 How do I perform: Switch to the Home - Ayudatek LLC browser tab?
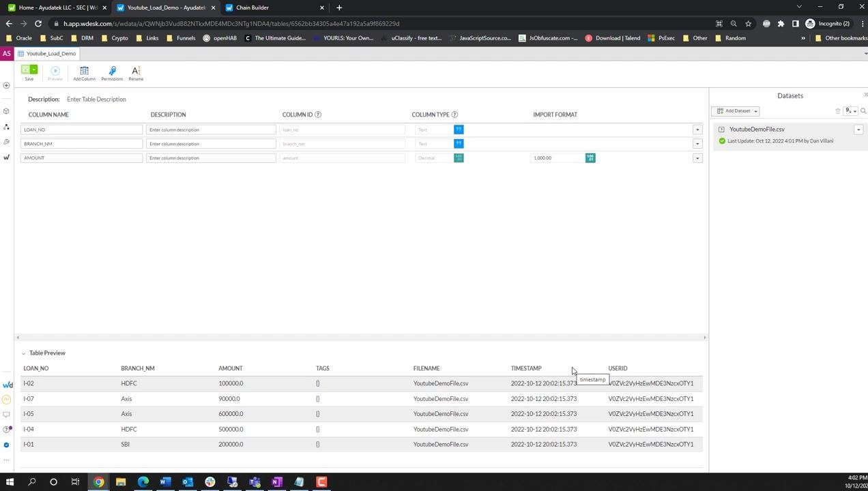57,8
